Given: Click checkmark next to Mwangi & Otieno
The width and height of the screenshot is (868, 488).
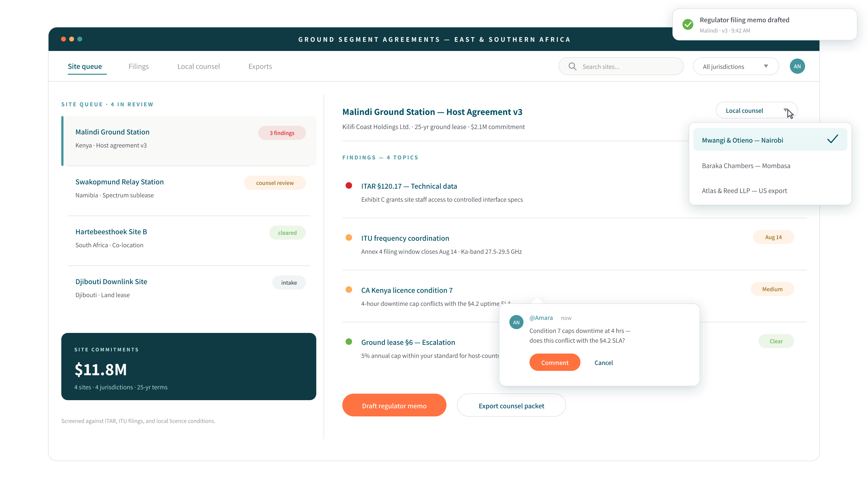Looking at the screenshot, I should 832,139.
